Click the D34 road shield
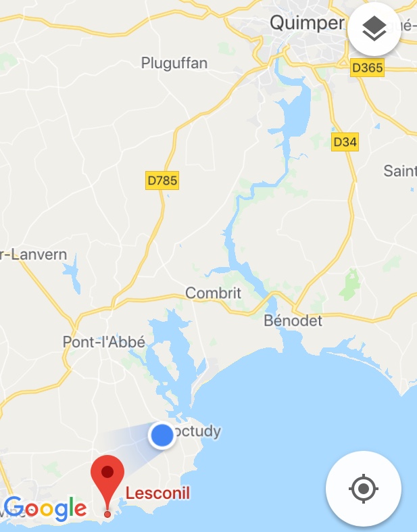Image resolution: width=417 pixels, height=532 pixels. (x=345, y=141)
